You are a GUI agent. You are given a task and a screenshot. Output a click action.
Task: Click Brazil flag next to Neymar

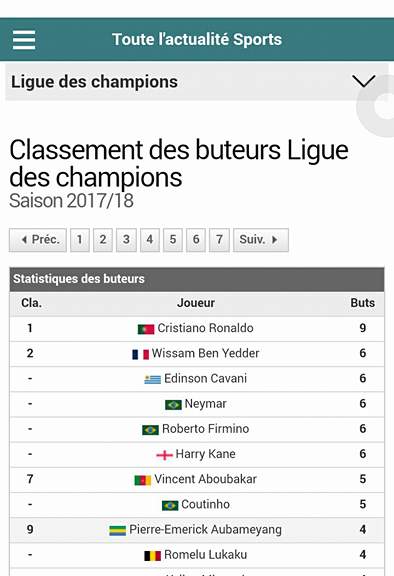pos(173,404)
